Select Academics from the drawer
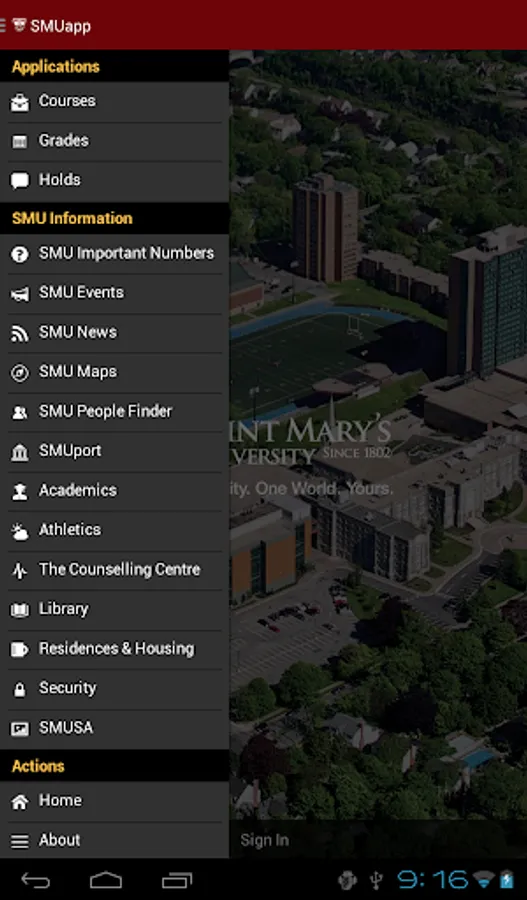Viewport: 527px width, 900px height. click(114, 492)
